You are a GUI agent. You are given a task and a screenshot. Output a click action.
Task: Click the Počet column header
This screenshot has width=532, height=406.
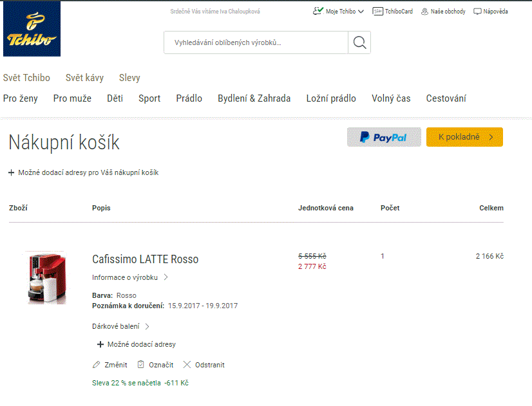(x=390, y=208)
